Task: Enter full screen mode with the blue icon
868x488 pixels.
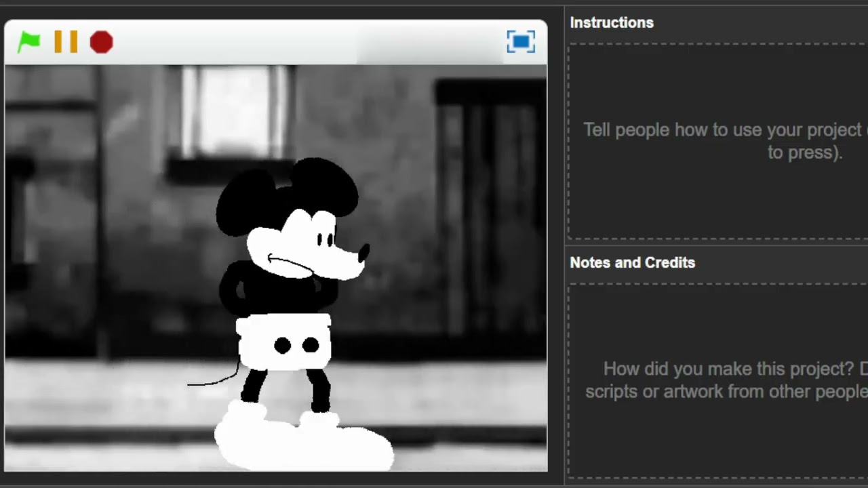Action: point(521,42)
